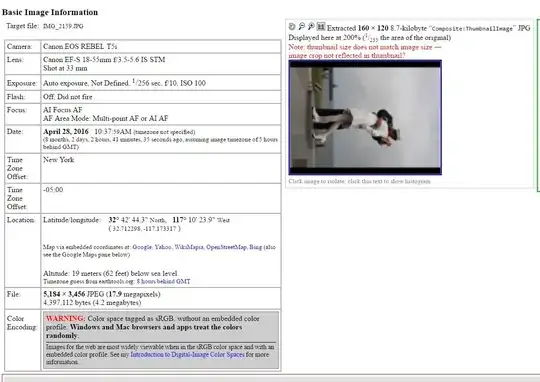Click the '5,184 × 3,456 JPEG' file dimensions

click(73, 294)
